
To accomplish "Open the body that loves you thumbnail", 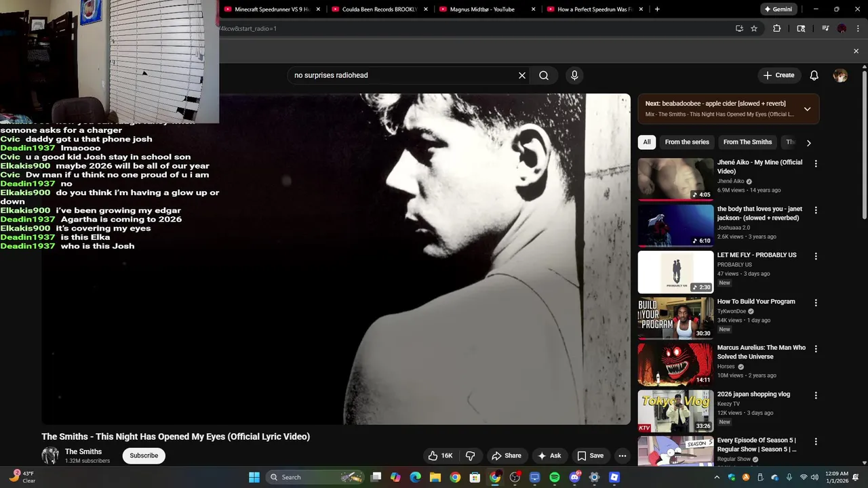I will pyautogui.click(x=675, y=226).
